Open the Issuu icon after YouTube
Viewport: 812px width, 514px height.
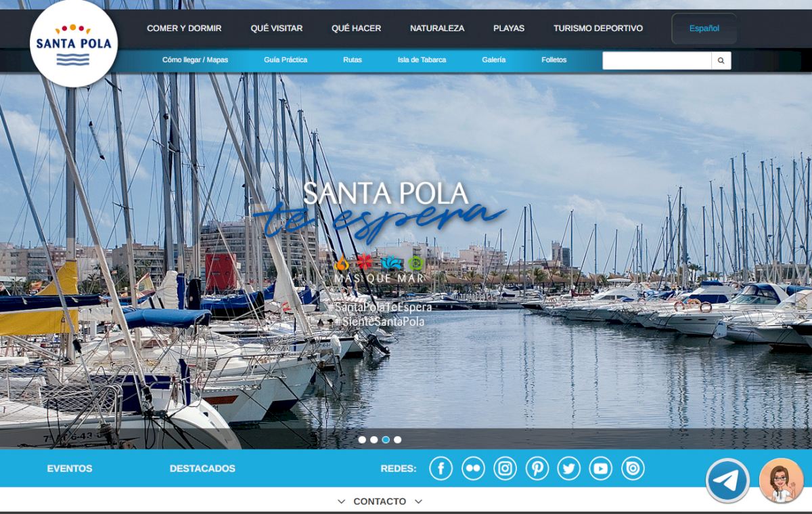[633, 468]
